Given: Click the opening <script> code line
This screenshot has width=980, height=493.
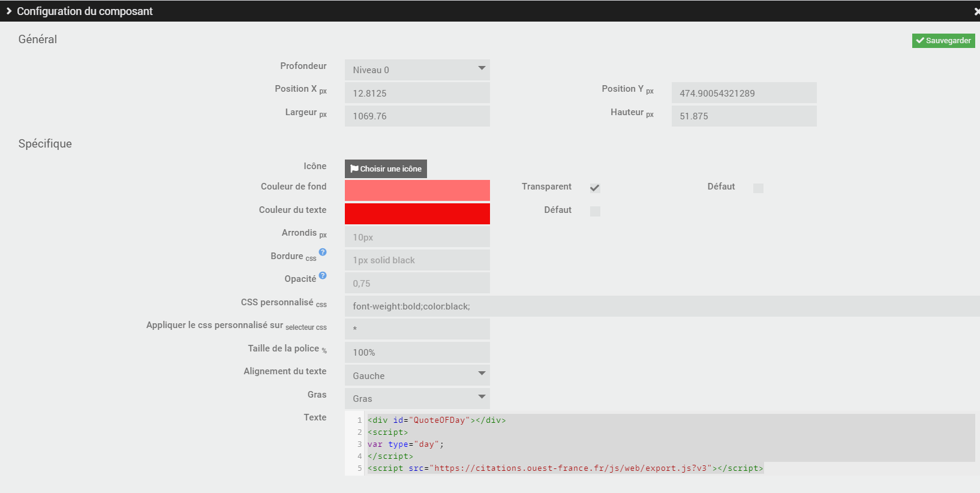Looking at the screenshot, I should pos(387,432).
